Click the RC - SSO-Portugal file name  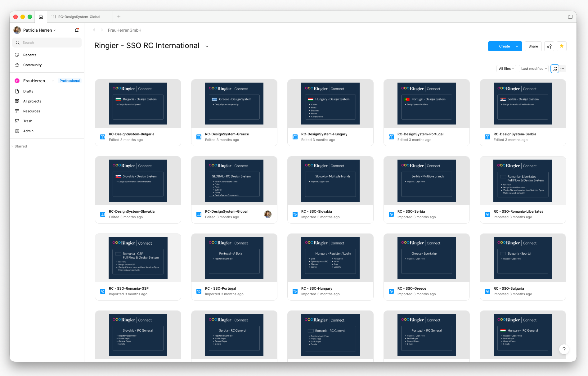(221, 288)
